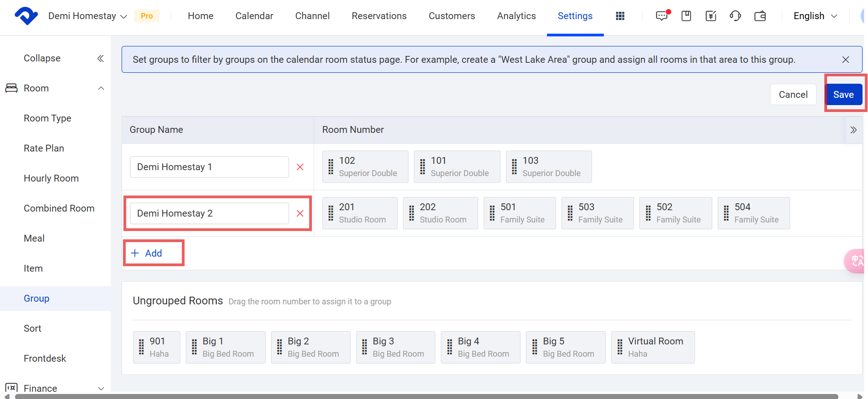Open messages icon with red notification dot
The height and width of the screenshot is (399, 868).
662,16
